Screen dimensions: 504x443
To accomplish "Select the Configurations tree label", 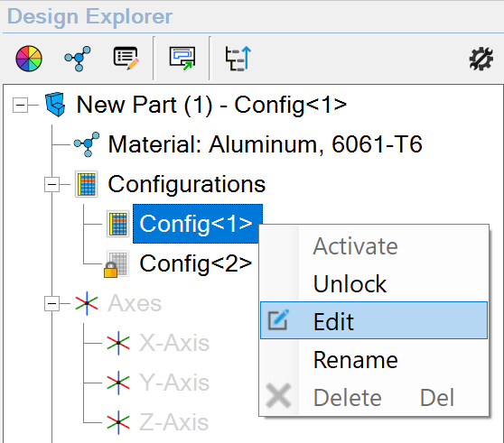I will pyautogui.click(x=187, y=184).
